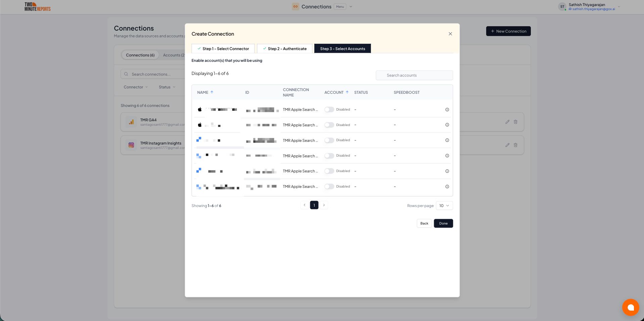The image size is (644, 321).
Task: Switch to Step 2 - Authenticate tab
Action: (284, 49)
